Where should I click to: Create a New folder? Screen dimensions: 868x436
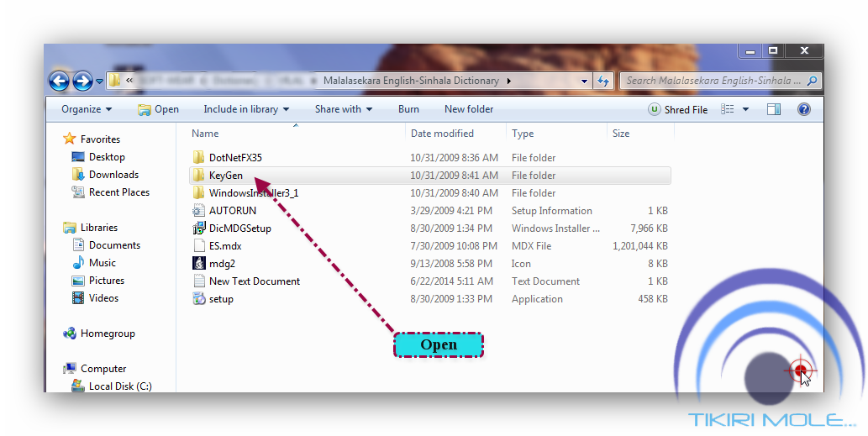[x=469, y=109]
